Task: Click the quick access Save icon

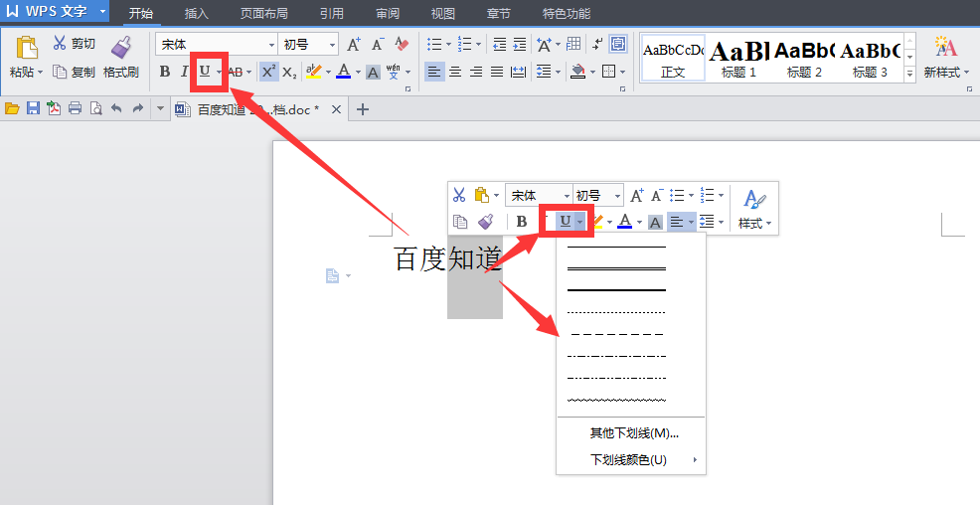Action: coord(33,108)
